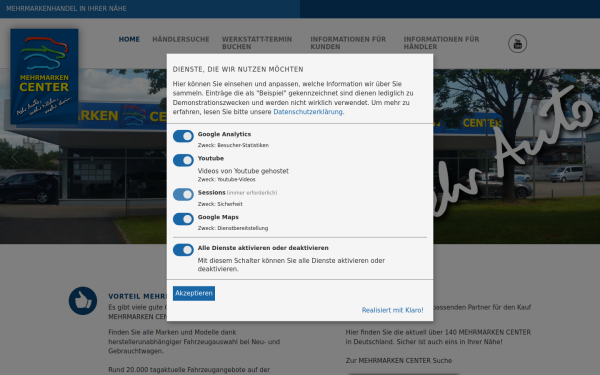Click the Akzeptieren button

(194, 293)
